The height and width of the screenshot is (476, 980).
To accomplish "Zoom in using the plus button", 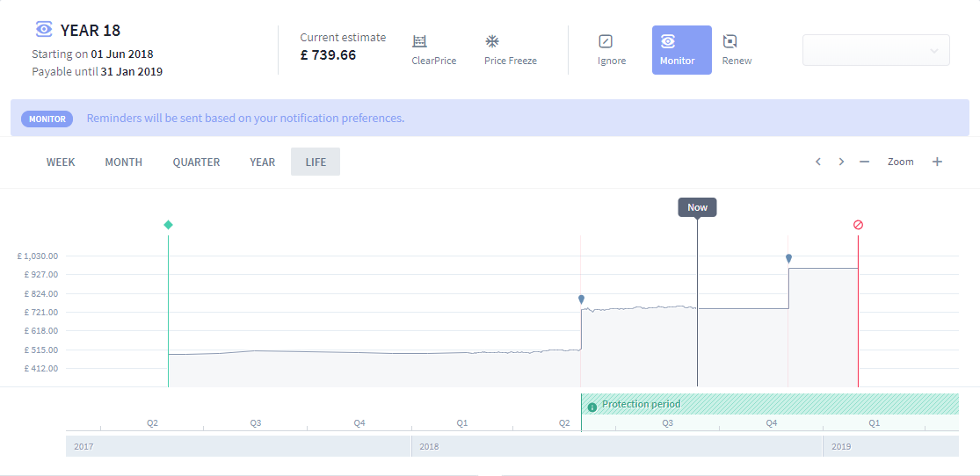I will pyautogui.click(x=937, y=162).
